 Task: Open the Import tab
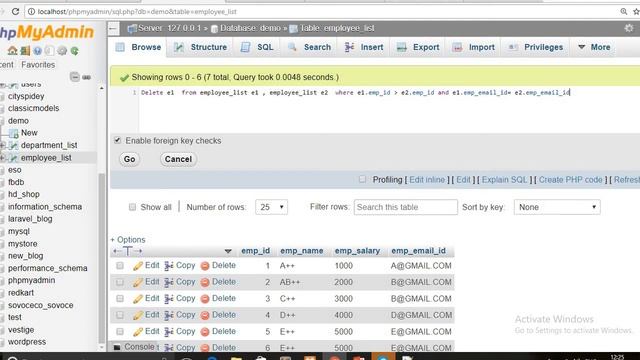pos(474,47)
